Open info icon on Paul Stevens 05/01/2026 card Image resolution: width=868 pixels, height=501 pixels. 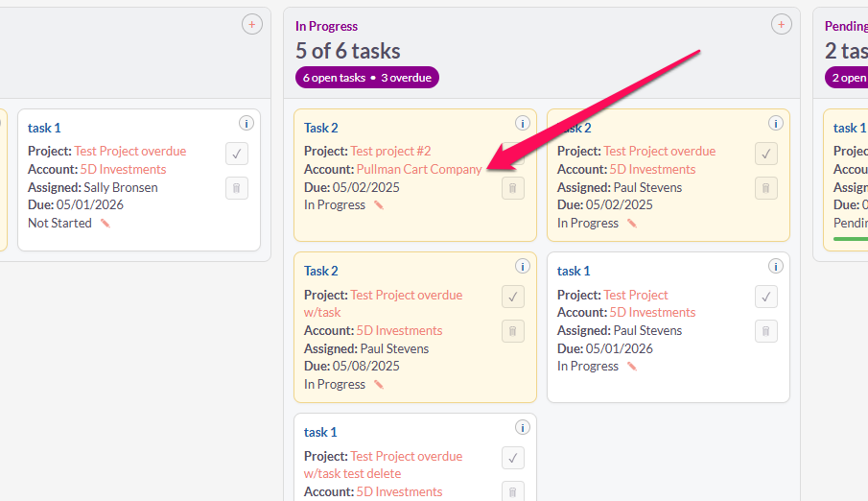(776, 266)
